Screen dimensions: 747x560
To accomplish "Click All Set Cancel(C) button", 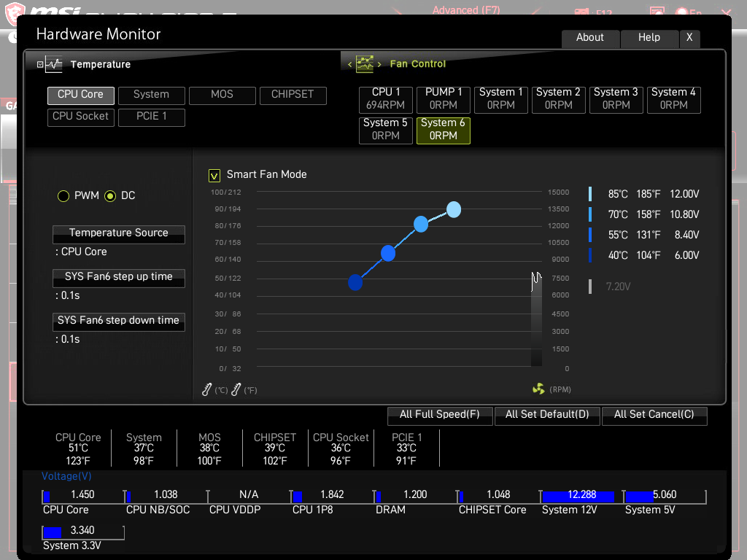I will click(x=654, y=415).
